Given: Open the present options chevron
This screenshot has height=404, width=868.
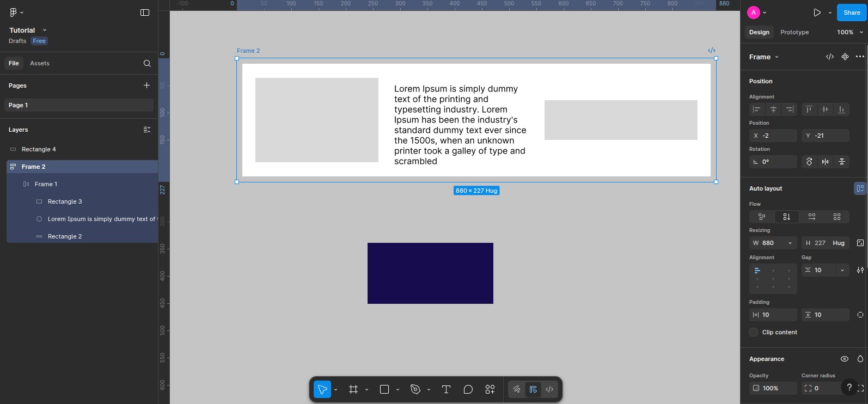Looking at the screenshot, I should (830, 13).
